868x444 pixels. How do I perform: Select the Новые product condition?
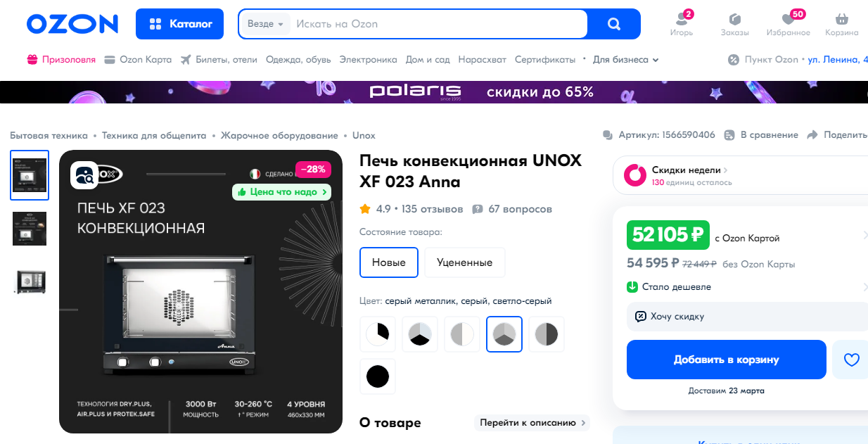point(389,262)
